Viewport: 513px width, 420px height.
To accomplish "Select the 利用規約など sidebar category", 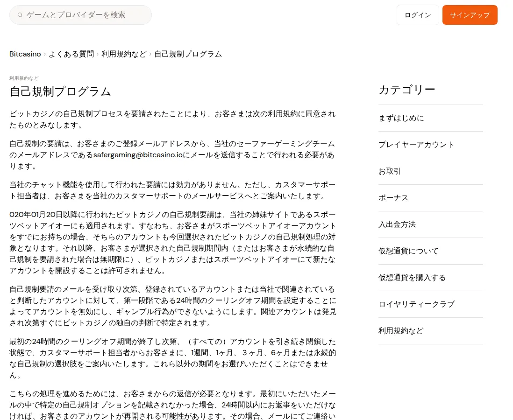I will click(x=431, y=331).
